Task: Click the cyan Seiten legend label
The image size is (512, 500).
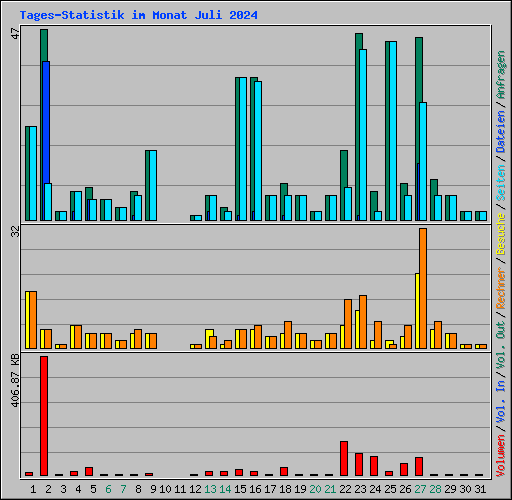Action: pyautogui.click(x=501, y=183)
